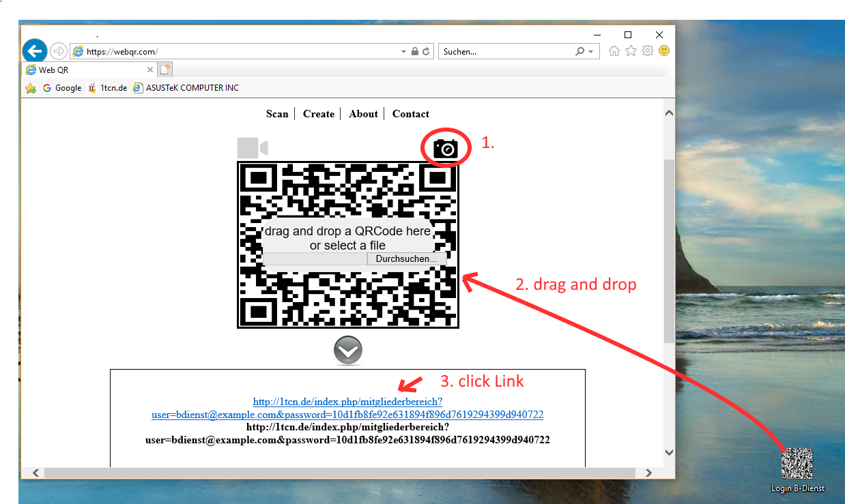Follow the blue 1tcn.de mitgliederbereich link

[347, 408]
